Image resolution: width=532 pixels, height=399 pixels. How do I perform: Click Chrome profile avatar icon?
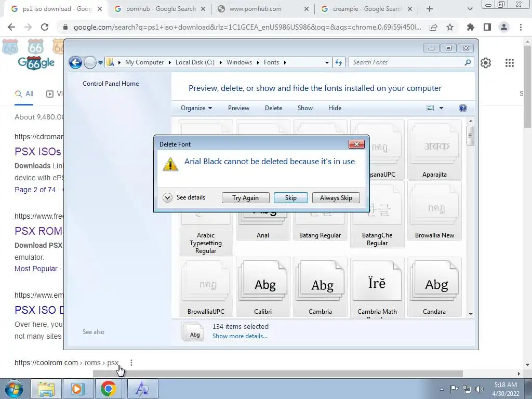504,27
